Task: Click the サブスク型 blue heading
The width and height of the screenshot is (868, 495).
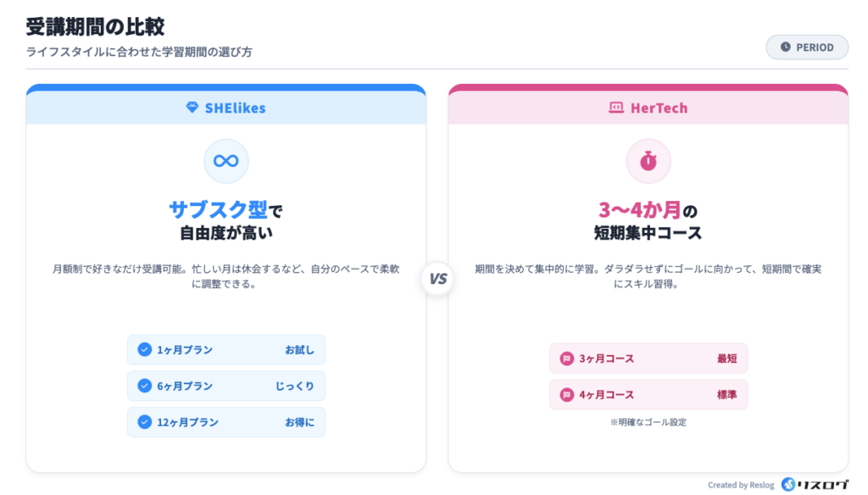Action: (218, 209)
